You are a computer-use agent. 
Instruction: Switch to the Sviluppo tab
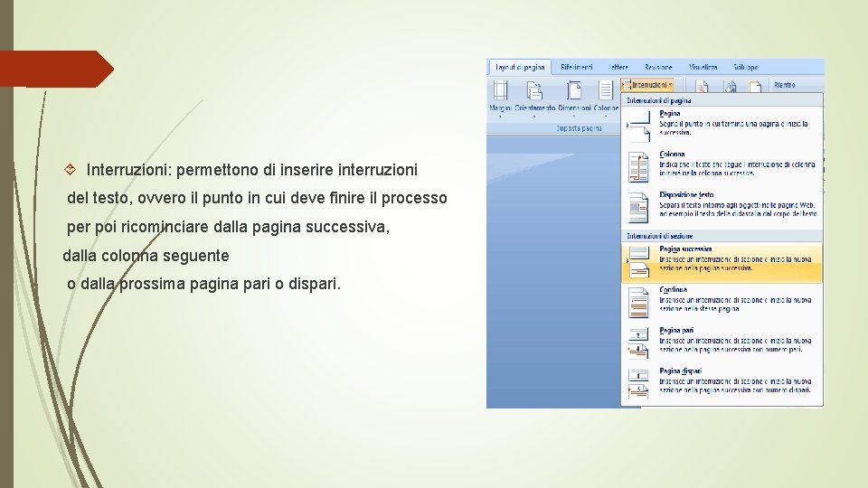pyautogui.click(x=746, y=68)
